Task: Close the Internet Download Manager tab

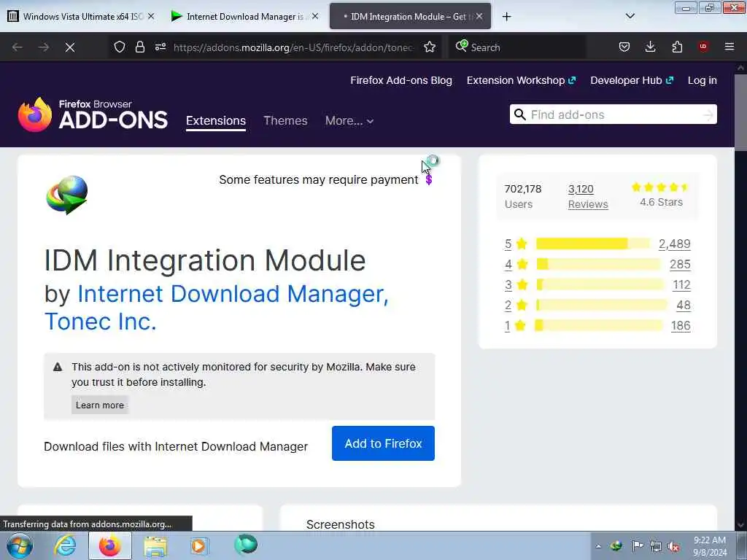Action: click(315, 16)
